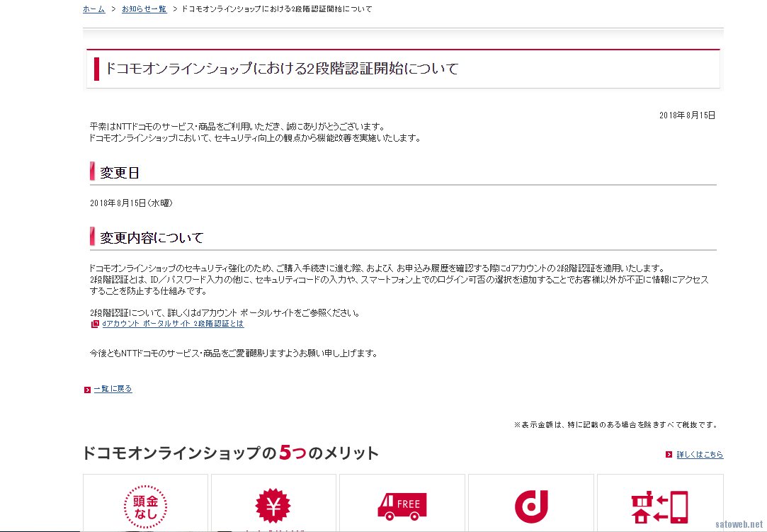Click the 2018年8月15日 date at top right

pos(687,115)
